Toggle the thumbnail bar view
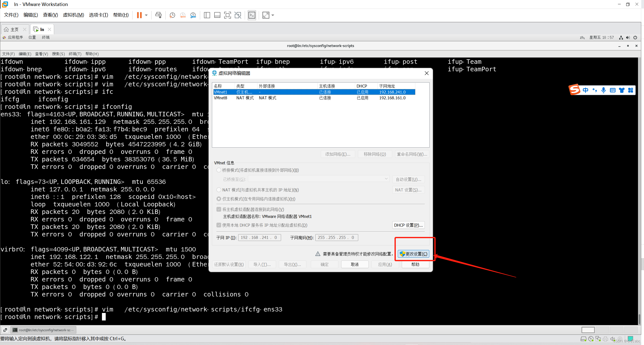Image resolution: width=644 pixels, height=345 pixels. [217, 15]
